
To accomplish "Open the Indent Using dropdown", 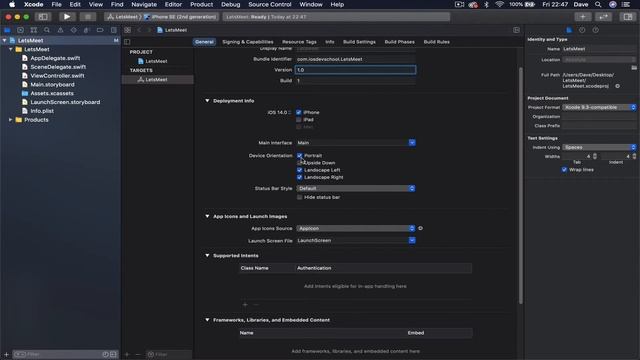I will pyautogui.click(x=599, y=147).
